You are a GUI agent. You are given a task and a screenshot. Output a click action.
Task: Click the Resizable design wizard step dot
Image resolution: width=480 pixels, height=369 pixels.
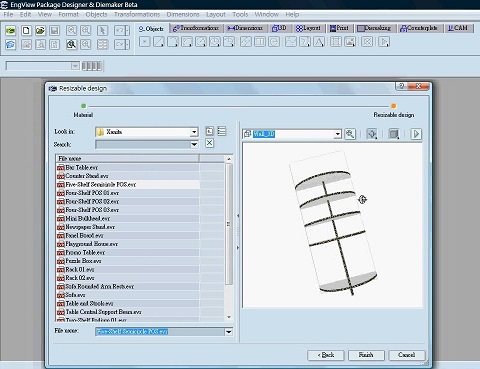pos(394,106)
